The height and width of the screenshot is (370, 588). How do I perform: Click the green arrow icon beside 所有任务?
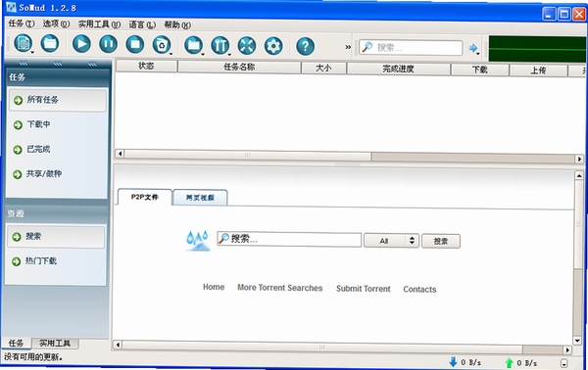coord(18,101)
